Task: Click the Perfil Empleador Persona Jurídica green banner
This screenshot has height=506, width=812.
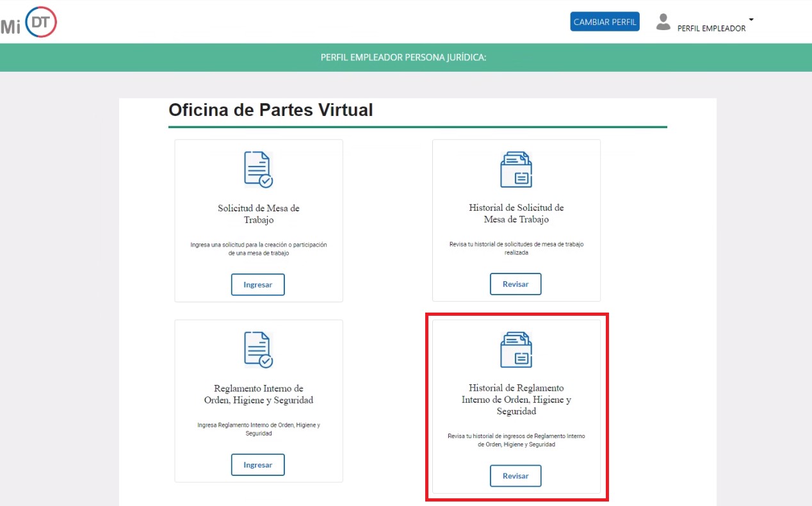Action: [x=406, y=58]
